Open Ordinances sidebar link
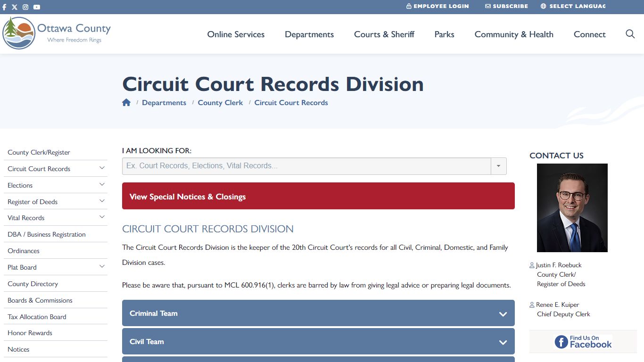644x362 pixels. [24, 251]
